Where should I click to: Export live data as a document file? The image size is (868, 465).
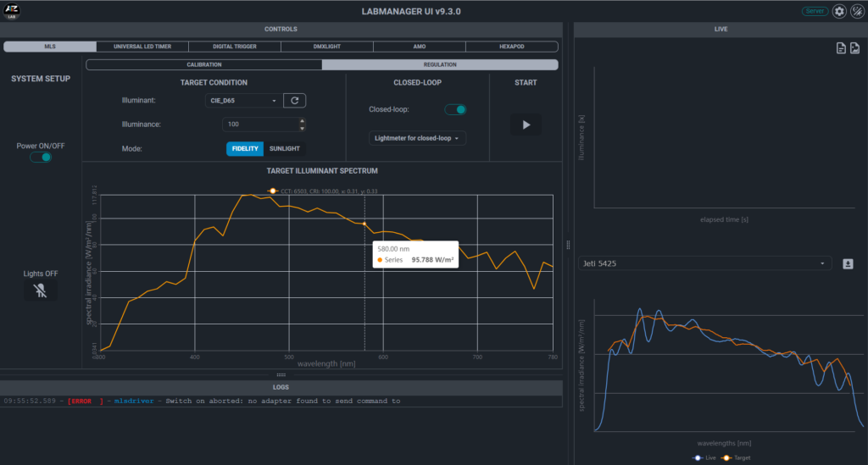[x=840, y=48]
